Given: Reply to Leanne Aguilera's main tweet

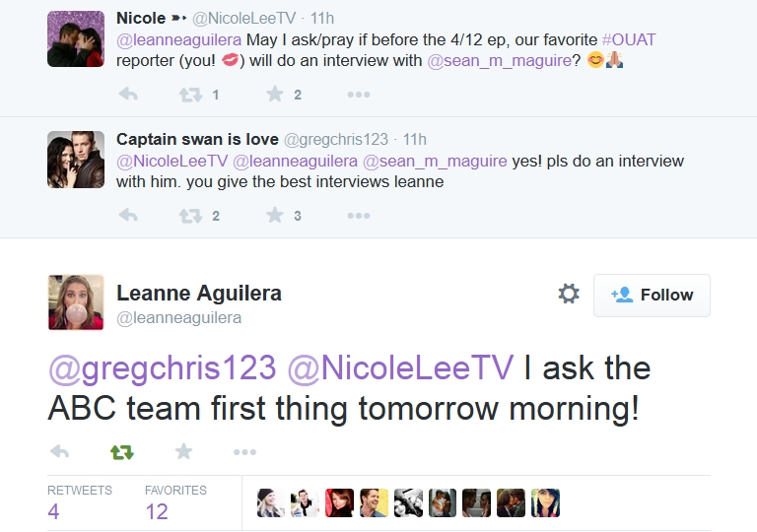Looking at the screenshot, I should [59, 452].
